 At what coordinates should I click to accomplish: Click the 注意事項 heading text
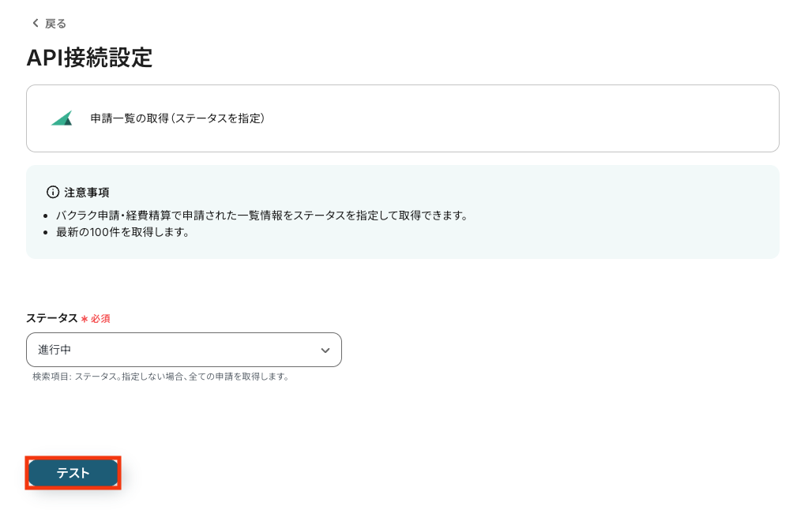coord(86,193)
